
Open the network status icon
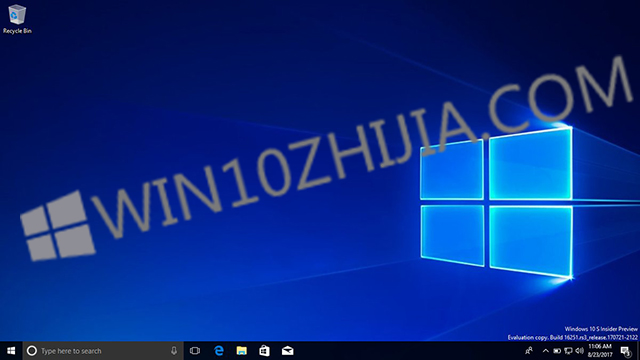568,351
